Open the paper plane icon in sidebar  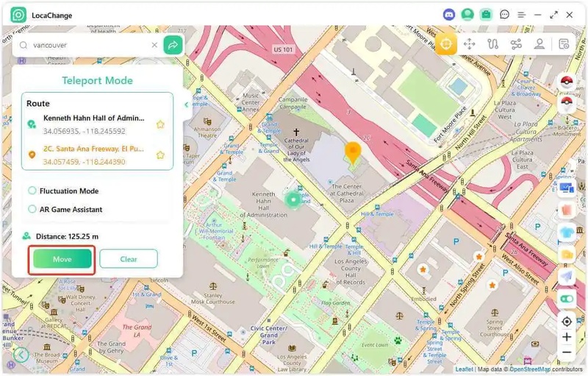coord(567,277)
